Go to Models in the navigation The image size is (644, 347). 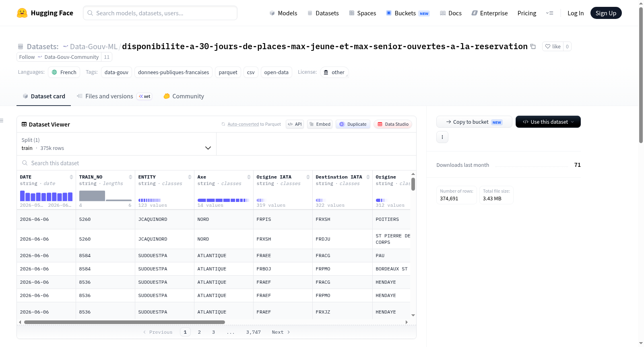click(x=283, y=13)
